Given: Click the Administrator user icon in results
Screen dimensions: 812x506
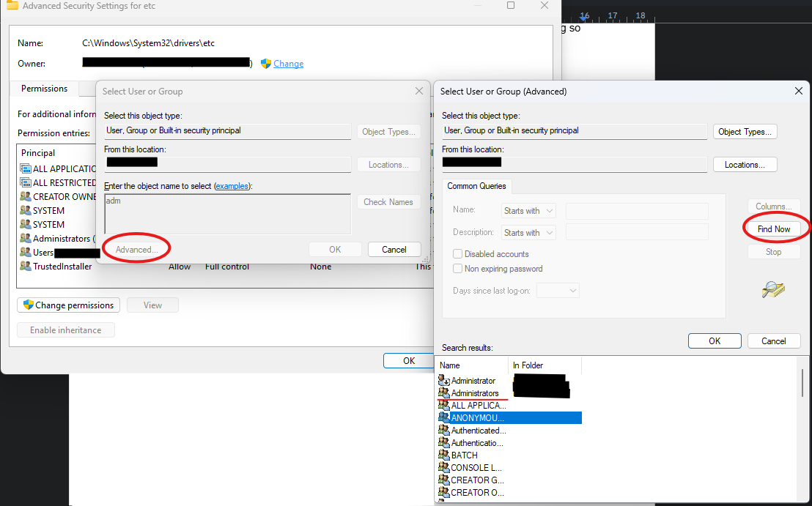Looking at the screenshot, I should tap(444, 380).
